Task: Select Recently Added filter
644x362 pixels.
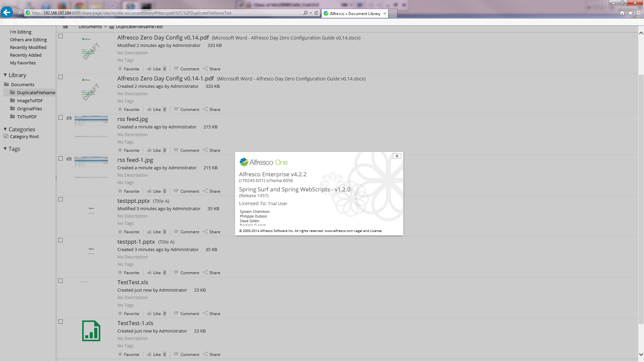Action: [26, 55]
